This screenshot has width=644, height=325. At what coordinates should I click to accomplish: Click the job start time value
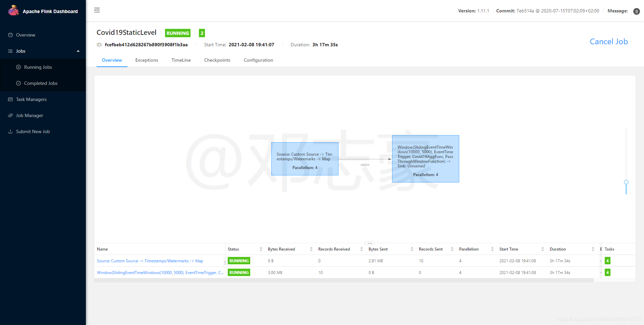pos(252,45)
